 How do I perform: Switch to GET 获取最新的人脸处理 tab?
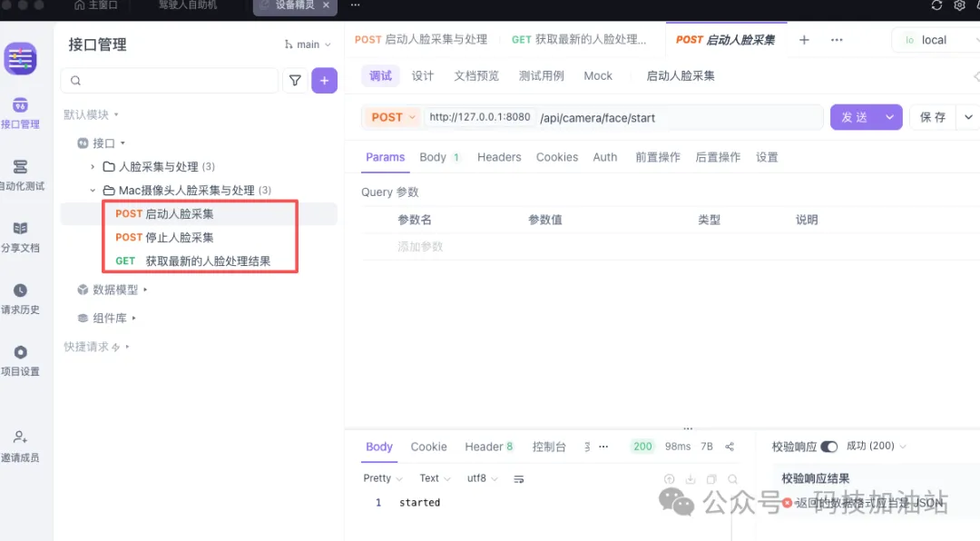(579, 39)
